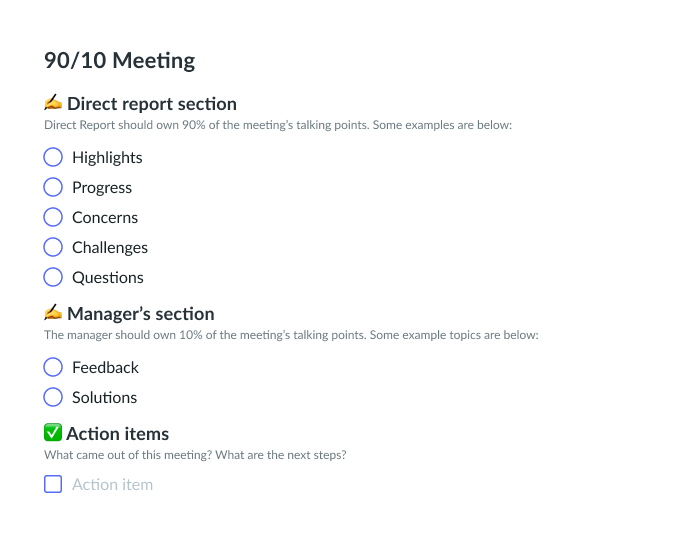684x540 pixels.
Task: Click the Feedback talking point text
Action: coord(105,367)
